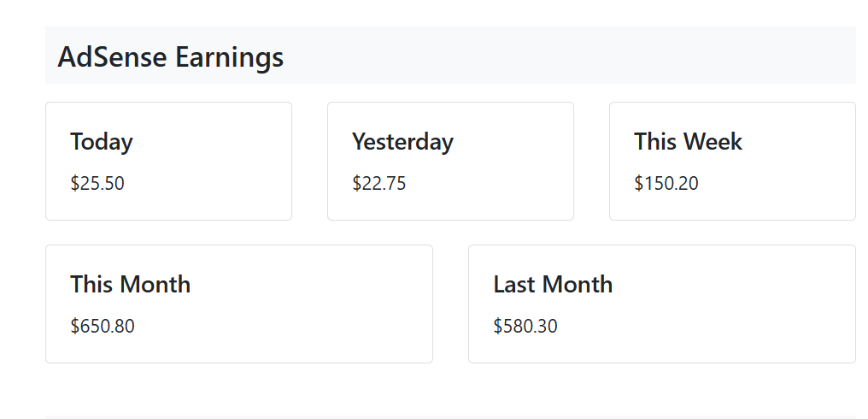Screen dimensions: 868x419
Task: Select the This Week card title
Action: 688,141
